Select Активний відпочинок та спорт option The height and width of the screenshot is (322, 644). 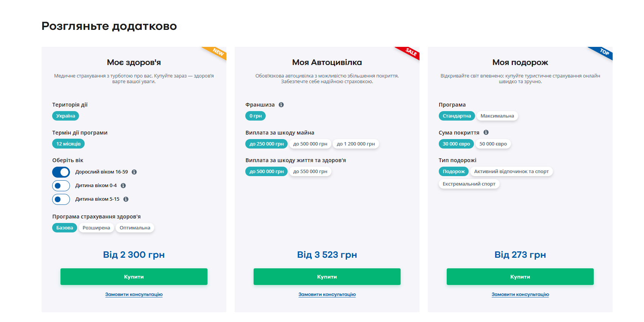click(x=511, y=172)
